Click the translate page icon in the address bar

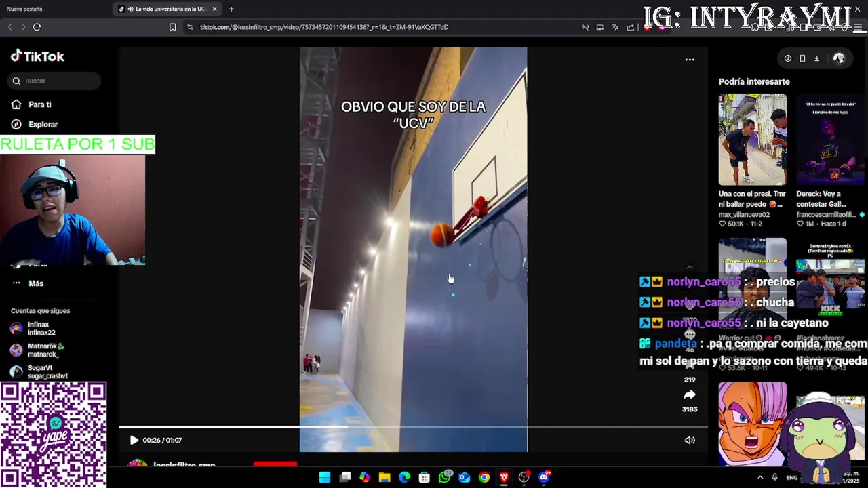tap(615, 27)
